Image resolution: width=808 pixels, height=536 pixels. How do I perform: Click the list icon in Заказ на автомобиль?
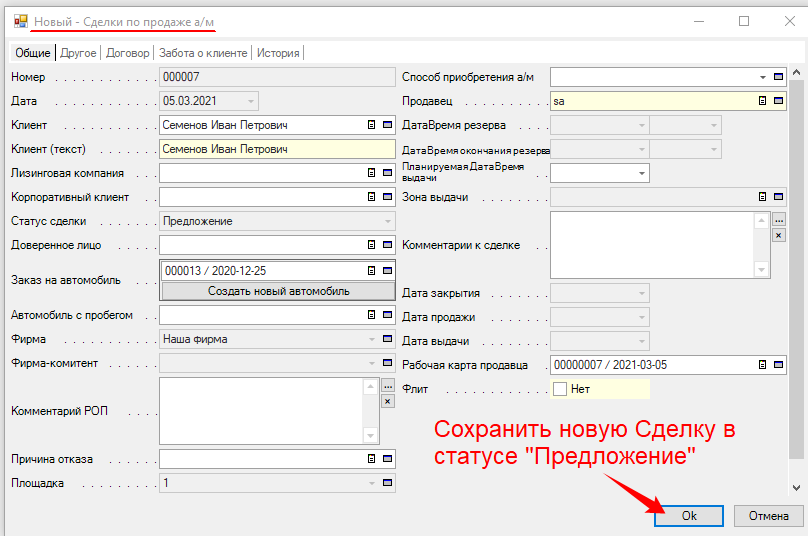point(372,270)
